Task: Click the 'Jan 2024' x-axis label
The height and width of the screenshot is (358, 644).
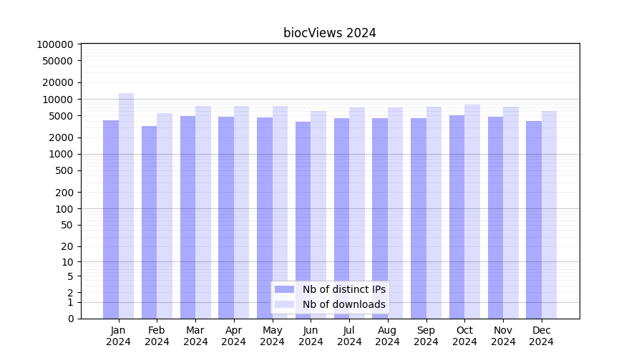Action: point(119,336)
